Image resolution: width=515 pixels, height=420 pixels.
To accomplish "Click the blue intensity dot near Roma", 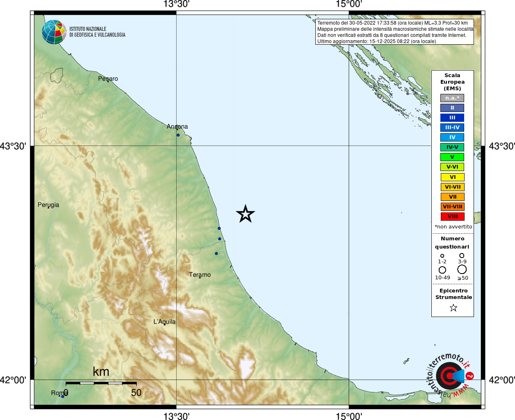I will 63,396.
